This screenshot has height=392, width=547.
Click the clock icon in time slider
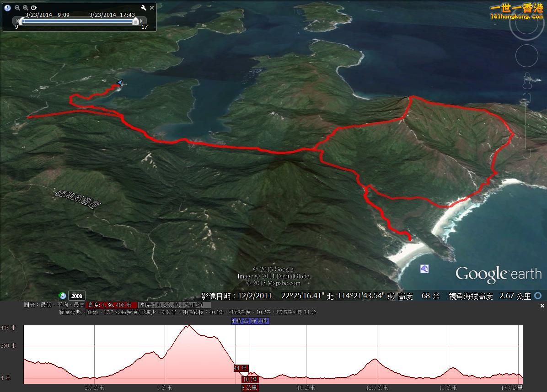pos(7,8)
